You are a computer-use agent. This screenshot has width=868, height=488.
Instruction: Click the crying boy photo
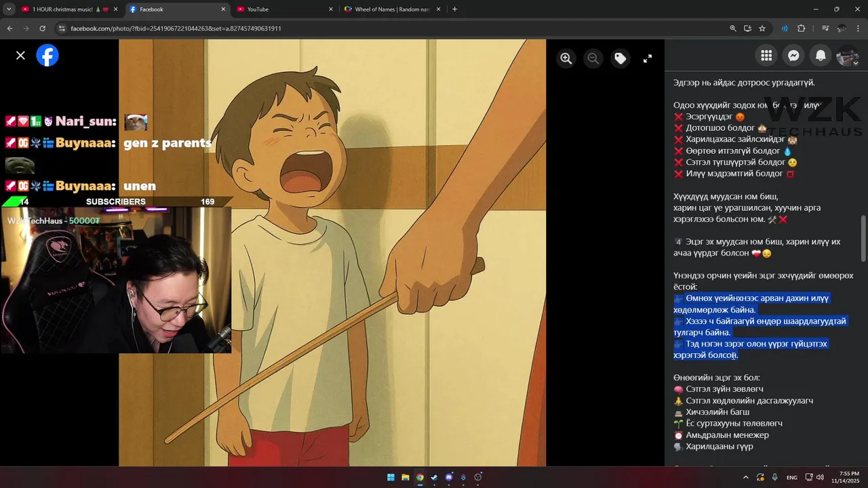click(x=332, y=252)
